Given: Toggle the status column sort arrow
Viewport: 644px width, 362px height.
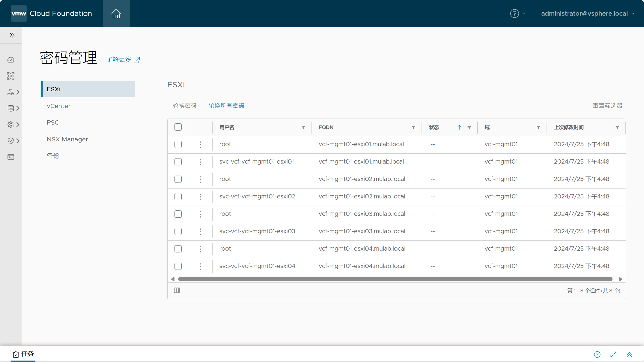Looking at the screenshot, I should coord(459,127).
